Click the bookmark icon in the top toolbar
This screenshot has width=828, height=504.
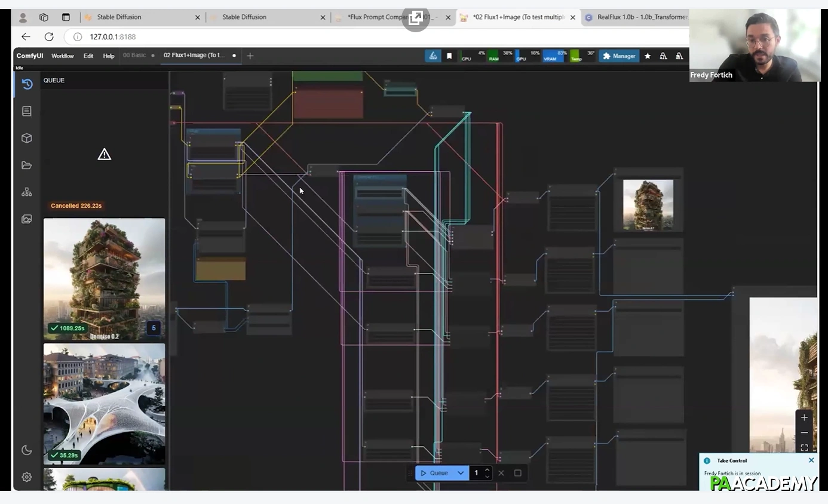point(449,56)
